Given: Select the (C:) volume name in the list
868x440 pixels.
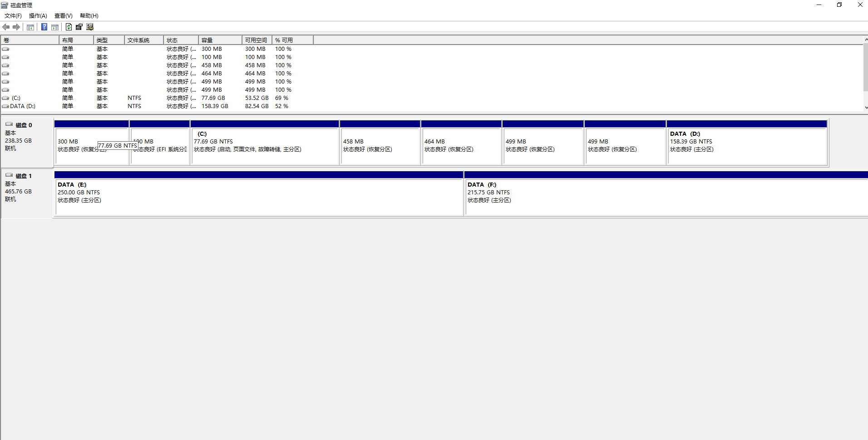Looking at the screenshot, I should coord(16,98).
